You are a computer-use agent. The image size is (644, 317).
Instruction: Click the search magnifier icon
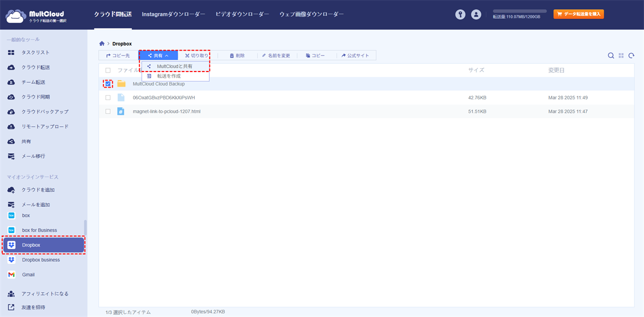point(611,55)
